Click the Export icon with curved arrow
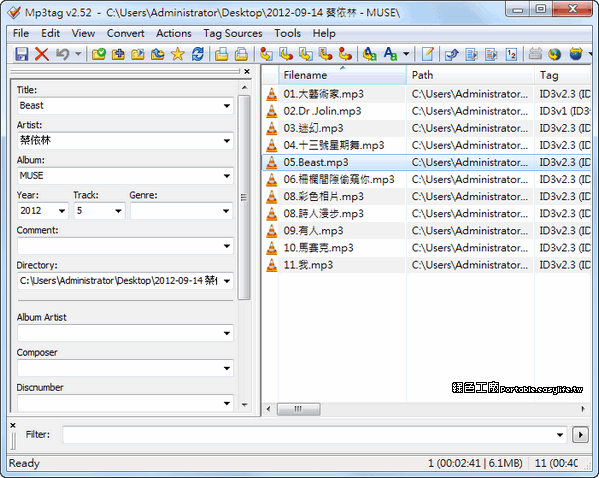This screenshot has width=599, height=478. [x=452, y=54]
